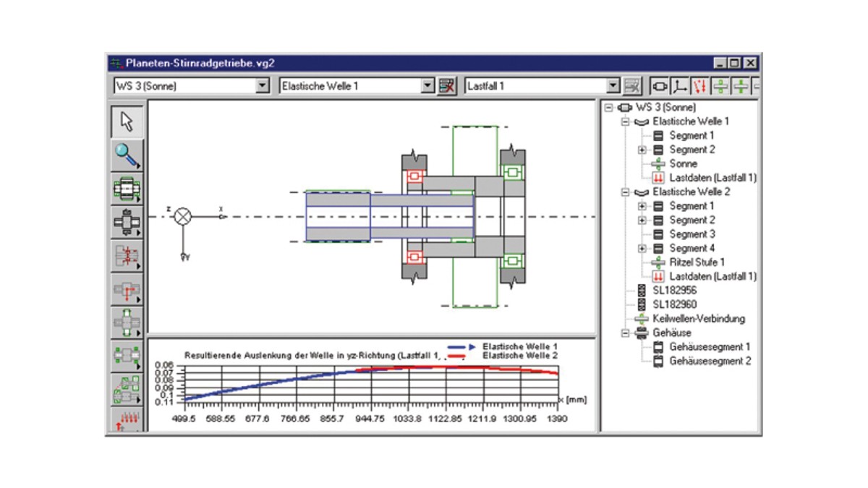The image size is (868, 488).
Task: Select bearing SL182956 in the tree
Action: point(674,290)
